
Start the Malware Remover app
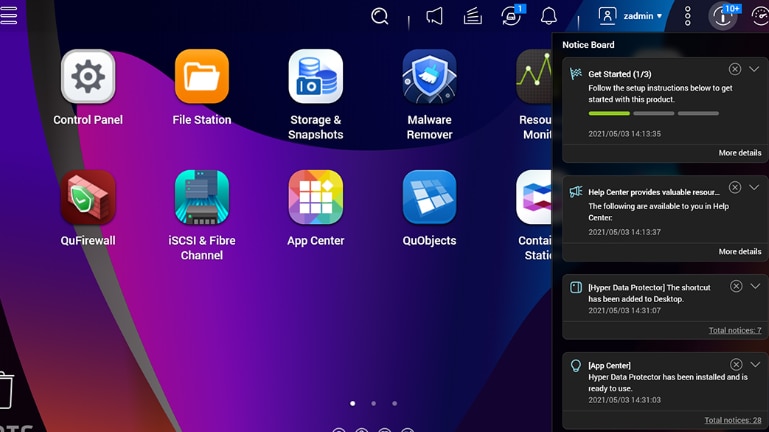point(429,78)
